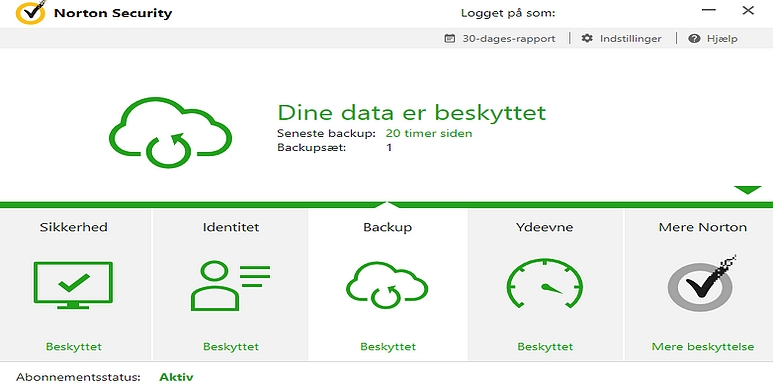Select the Sikkerhed monitor checkmark icon

73,285
